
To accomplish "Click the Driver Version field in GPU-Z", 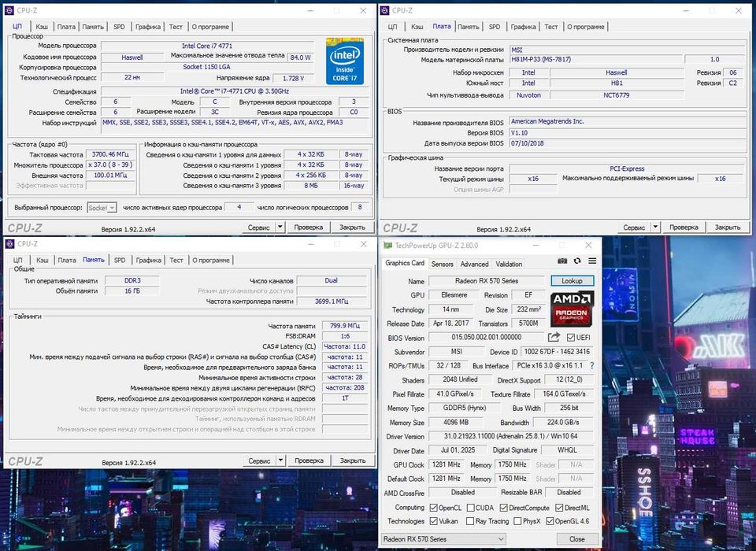I will click(x=510, y=436).
